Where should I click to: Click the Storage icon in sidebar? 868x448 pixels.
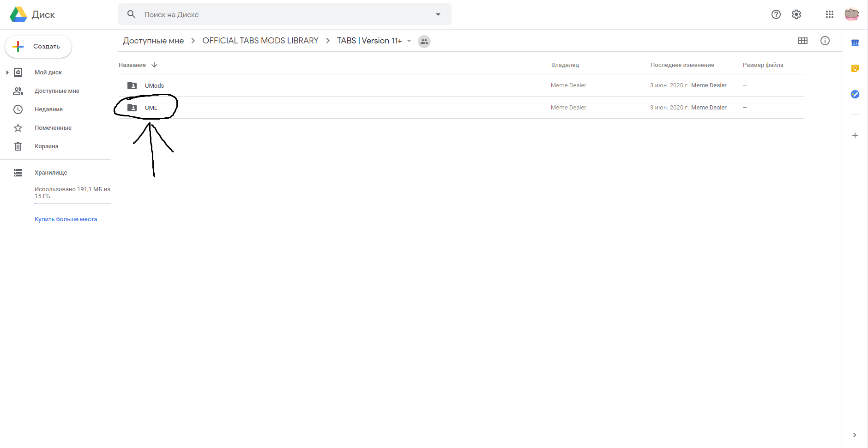18,173
